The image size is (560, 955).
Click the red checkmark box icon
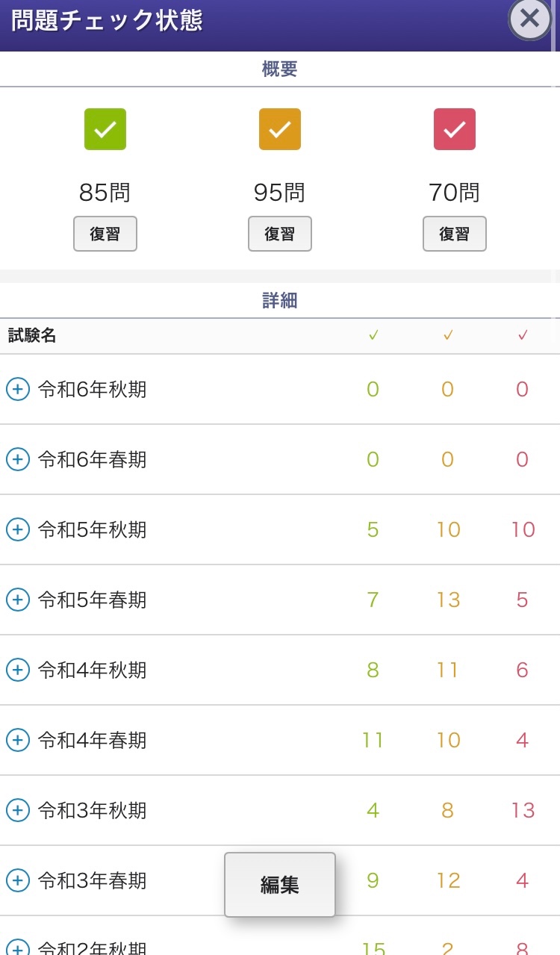coord(455,129)
